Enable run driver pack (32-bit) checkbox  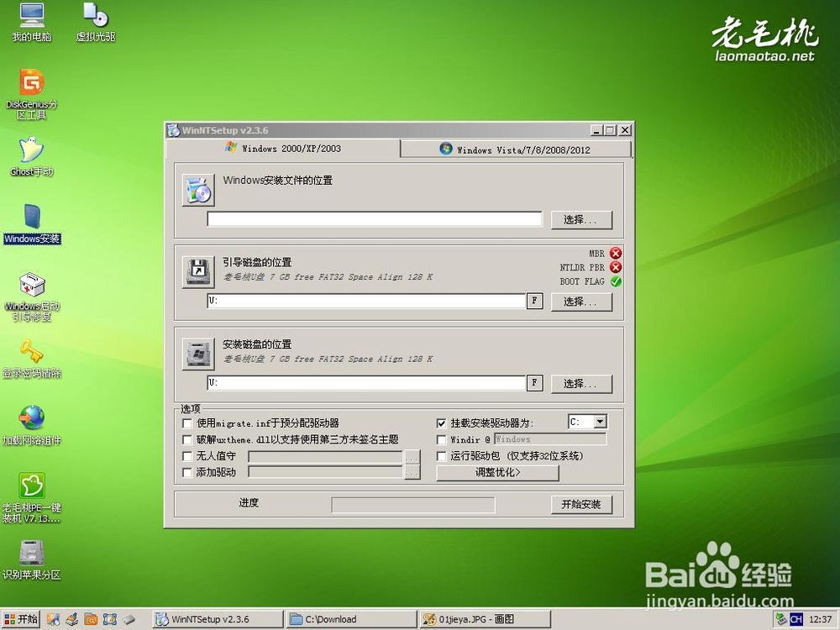442,456
